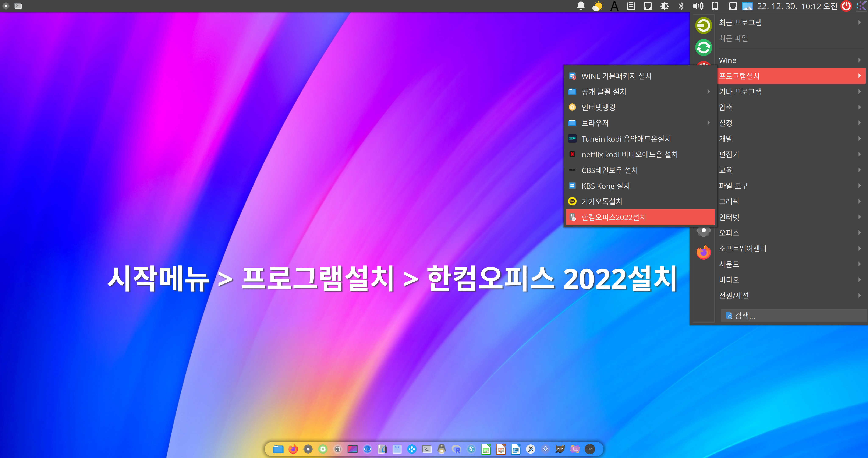Viewport: 868px width, 458px height.
Task: Open the clock app in the dock
Action: 590,449
